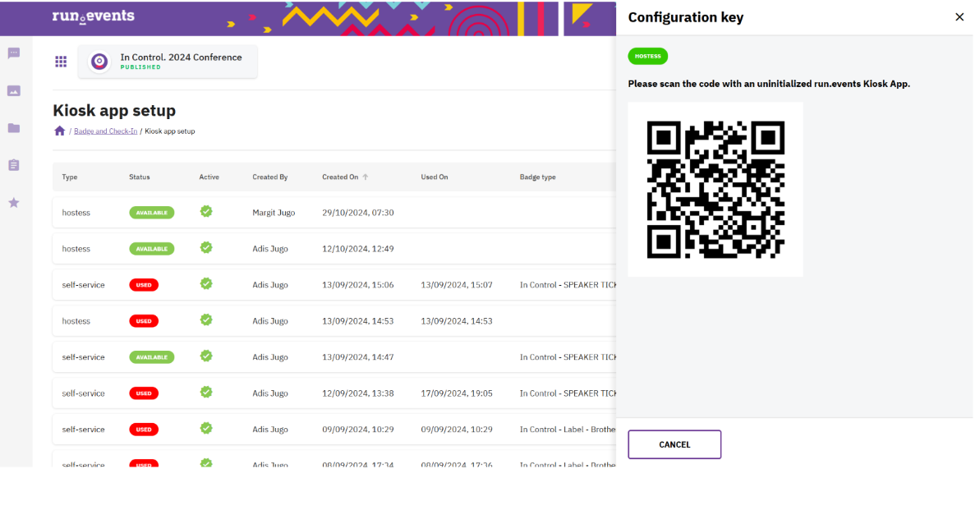Toggle active check for Margit Jugo row
The width and height of the screenshot is (980, 506).
(206, 212)
